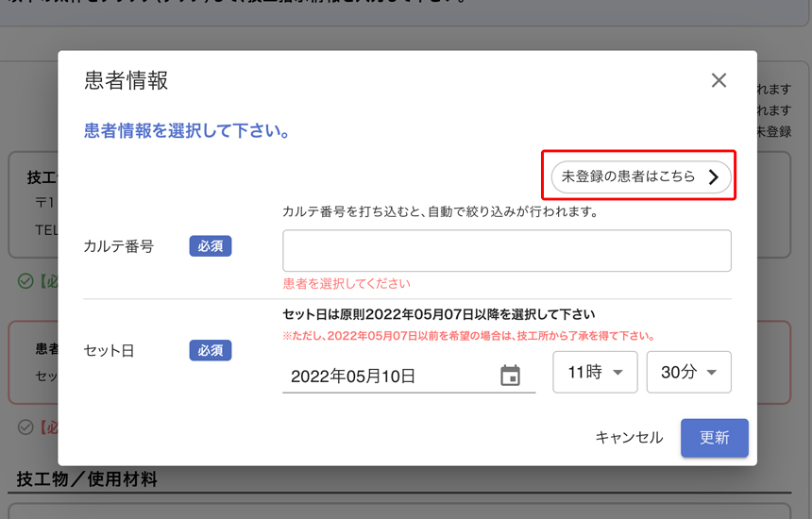
Task: Click the green check circle icon behind dialog
Action: click(x=25, y=281)
